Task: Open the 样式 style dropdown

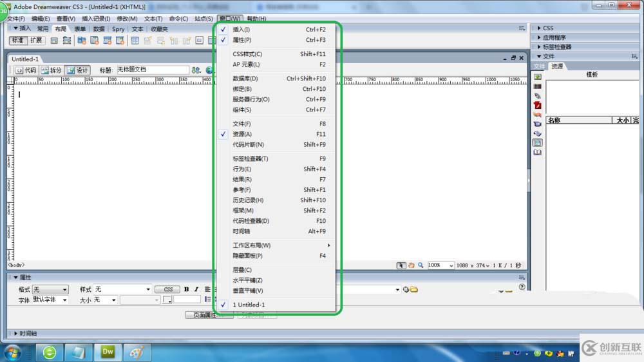Action: point(122,290)
